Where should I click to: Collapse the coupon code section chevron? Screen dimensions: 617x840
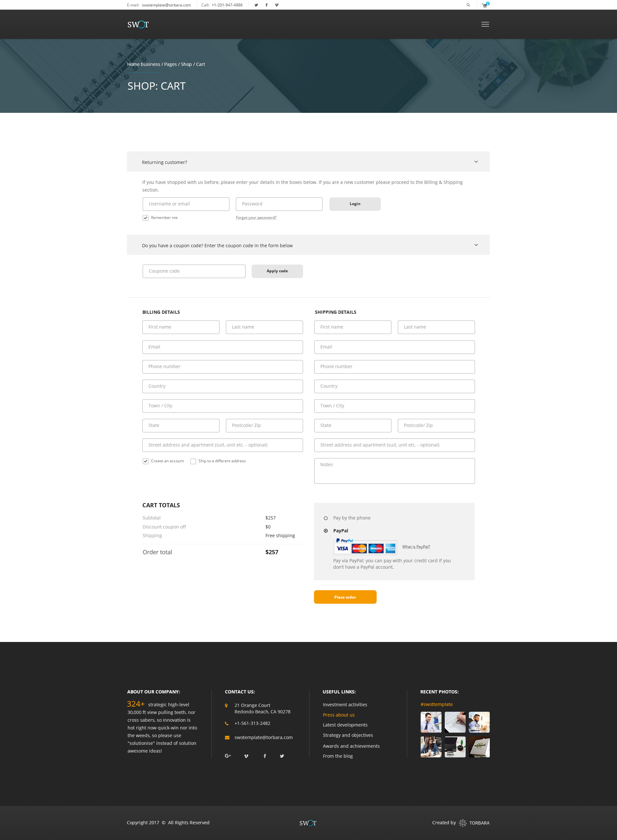click(x=476, y=245)
